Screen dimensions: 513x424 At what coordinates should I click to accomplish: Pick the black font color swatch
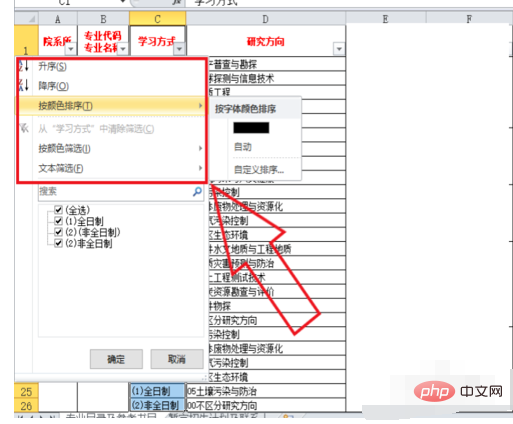[x=251, y=128]
